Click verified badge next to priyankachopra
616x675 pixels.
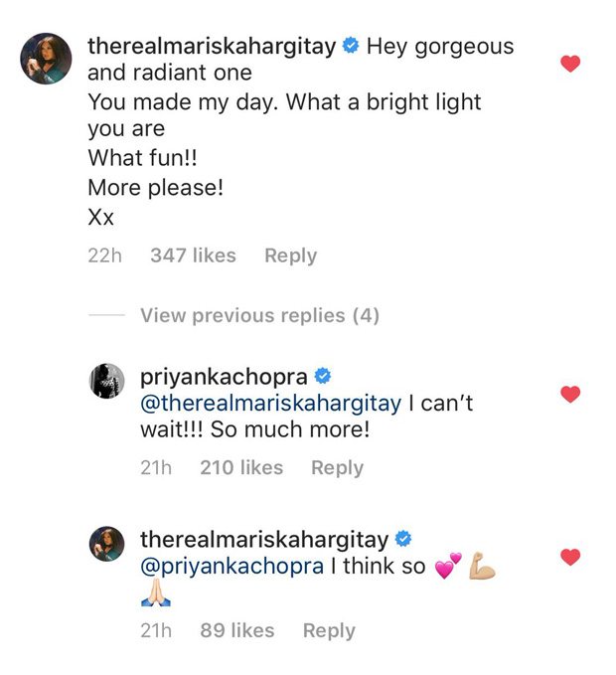(x=323, y=377)
